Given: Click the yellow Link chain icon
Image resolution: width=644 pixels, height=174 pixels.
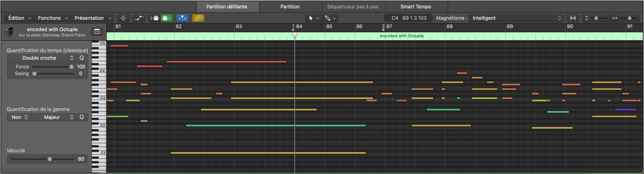Looking at the screenshot, I should [198, 18].
